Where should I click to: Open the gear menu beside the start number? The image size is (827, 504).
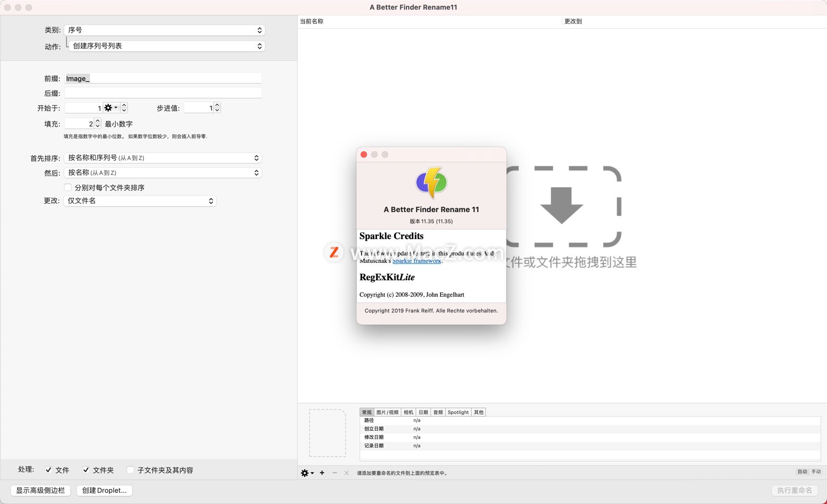111,108
